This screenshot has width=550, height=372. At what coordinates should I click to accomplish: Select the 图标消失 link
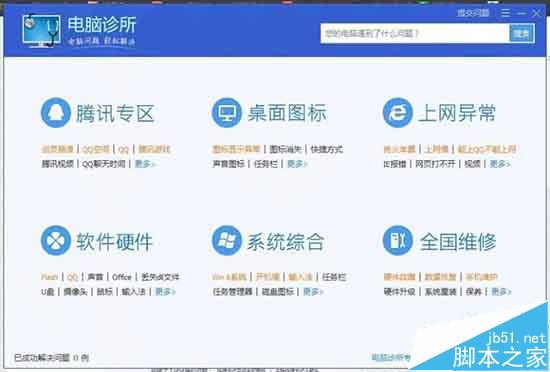[x=285, y=150]
